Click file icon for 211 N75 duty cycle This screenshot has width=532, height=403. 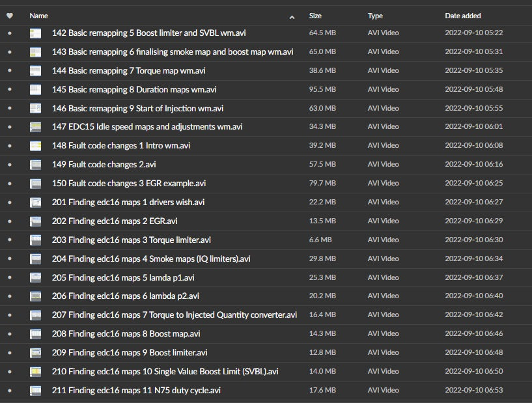pos(35,391)
